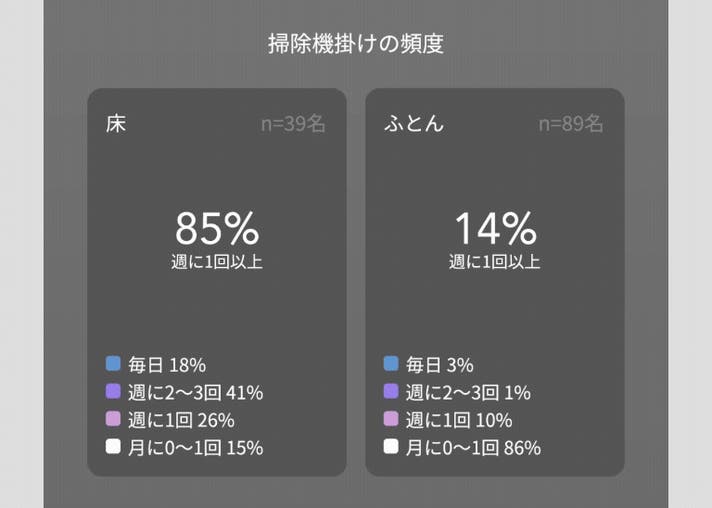Click the n=39名 sample label
Screen dimensions: 712x508
coord(293,123)
